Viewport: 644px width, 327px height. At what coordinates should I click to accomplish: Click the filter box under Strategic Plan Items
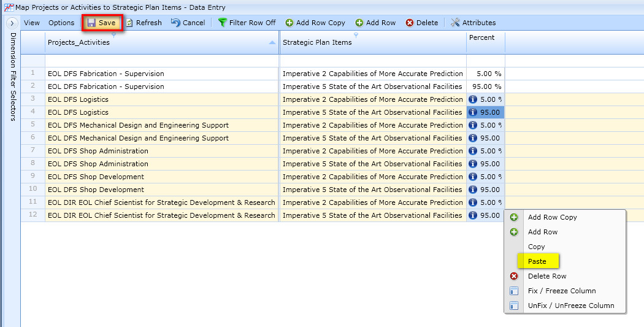373,61
